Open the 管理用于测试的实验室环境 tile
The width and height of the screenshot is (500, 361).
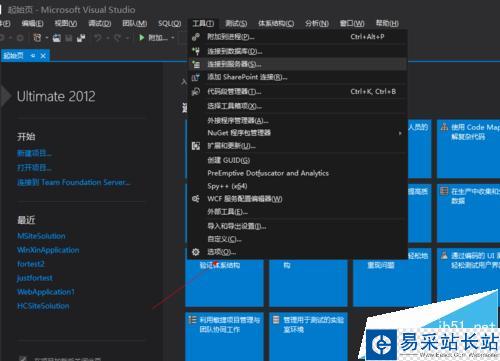coord(308,337)
